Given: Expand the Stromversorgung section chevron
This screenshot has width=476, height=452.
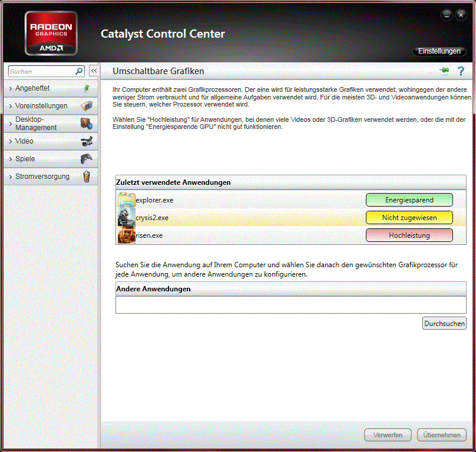Looking at the screenshot, I should pos(11,177).
